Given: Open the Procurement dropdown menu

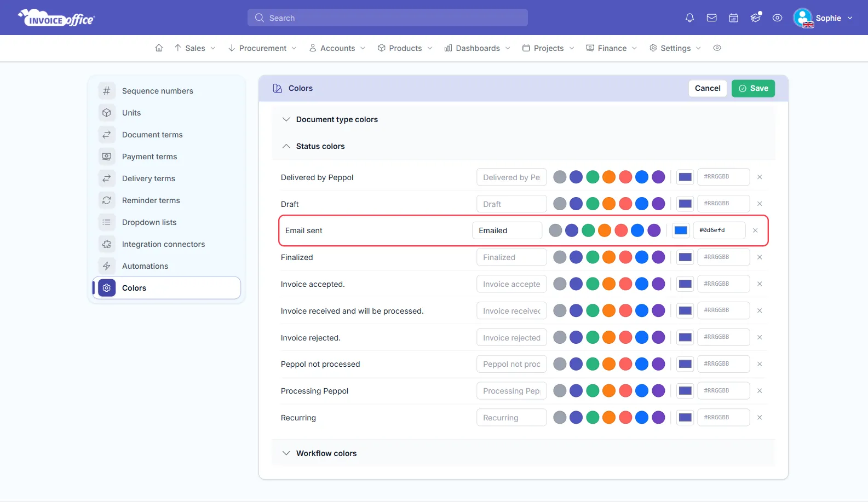Looking at the screenshot, I should (262, 48).
